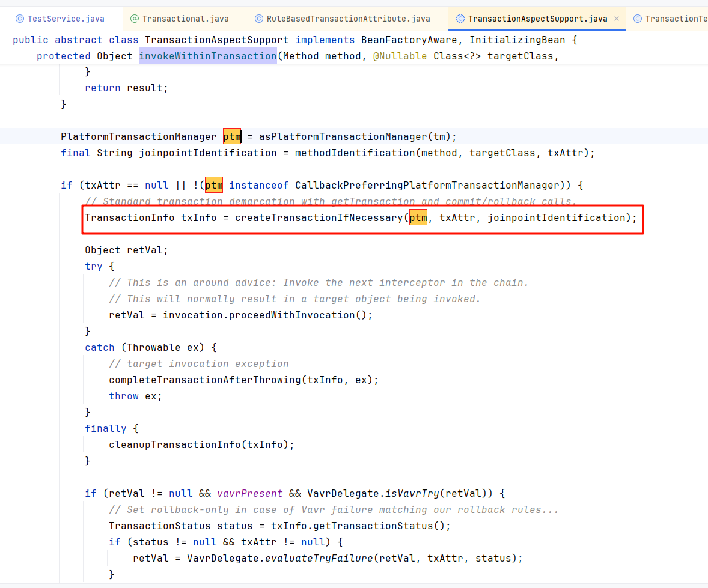This screenshot has width=708, height=588.
Task: Click the InitializingBean interface name
Action: (517, 40)
